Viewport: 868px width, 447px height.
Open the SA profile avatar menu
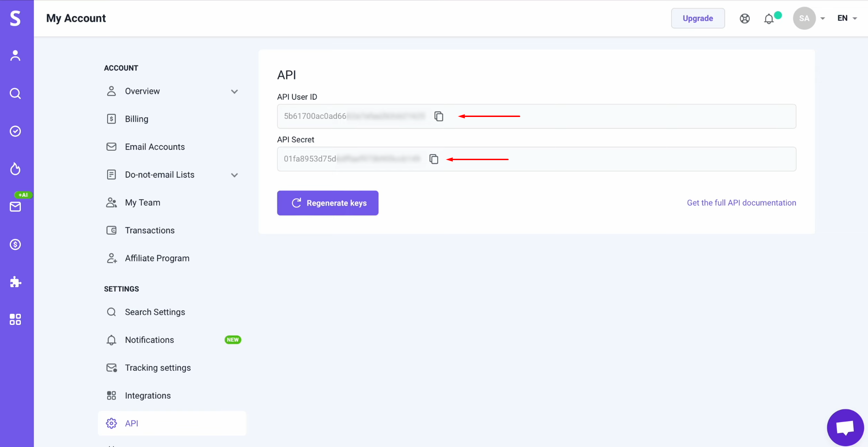click(804, 19)
